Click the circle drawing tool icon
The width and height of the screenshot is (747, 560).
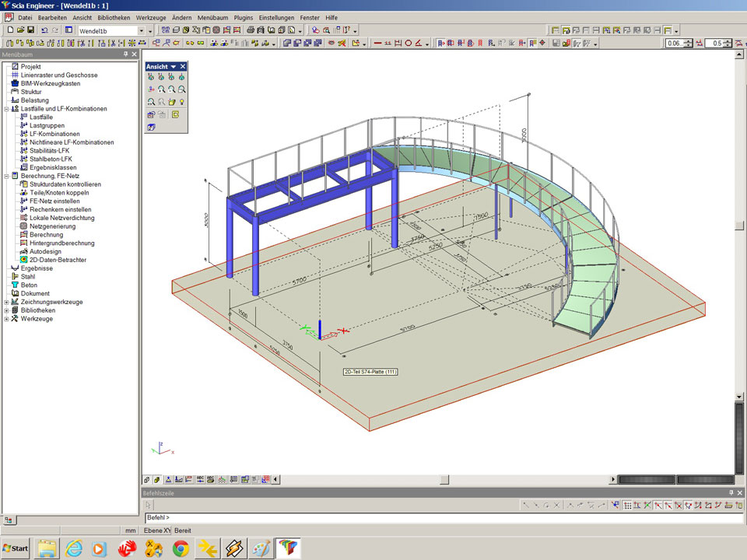click(x=409, y=44)
